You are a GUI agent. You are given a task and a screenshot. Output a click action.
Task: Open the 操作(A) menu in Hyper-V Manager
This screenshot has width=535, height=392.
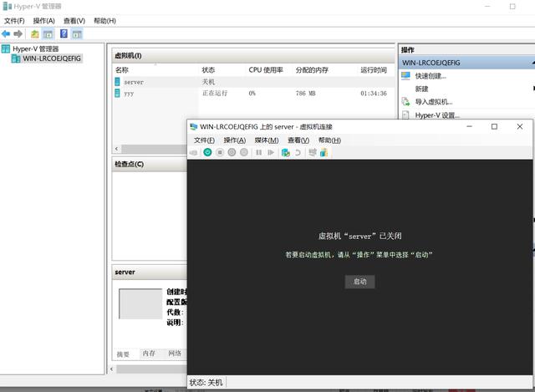click(x=43, y=20)
